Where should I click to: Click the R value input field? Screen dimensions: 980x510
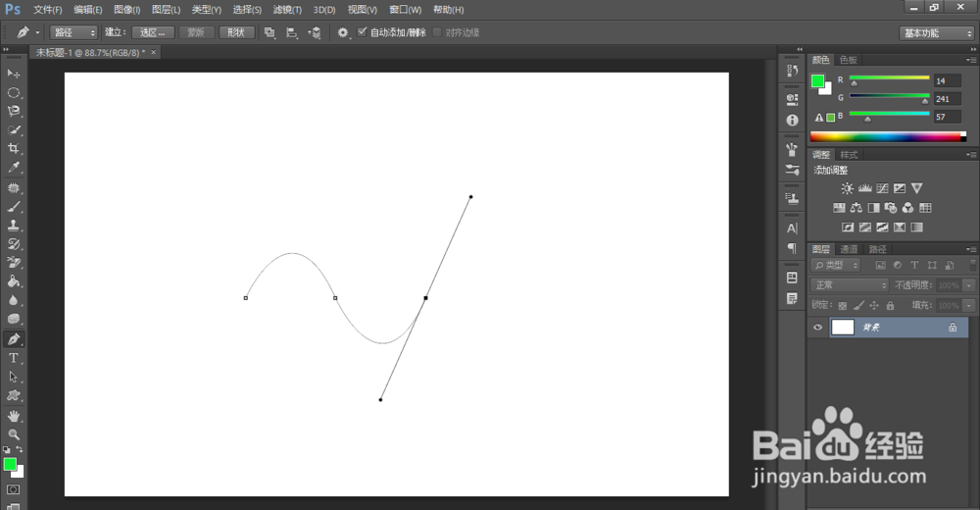(x=948, y=80)
